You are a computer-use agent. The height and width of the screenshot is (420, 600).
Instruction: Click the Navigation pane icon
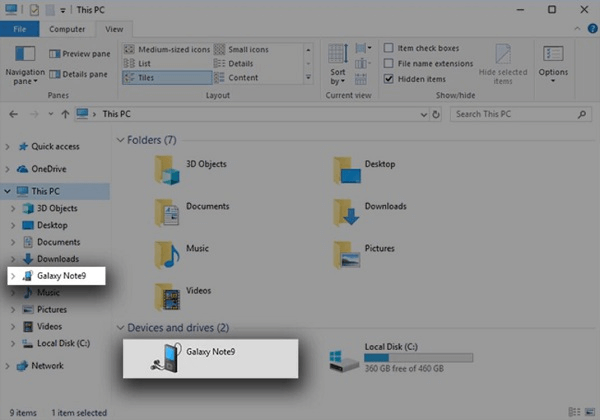24,57
